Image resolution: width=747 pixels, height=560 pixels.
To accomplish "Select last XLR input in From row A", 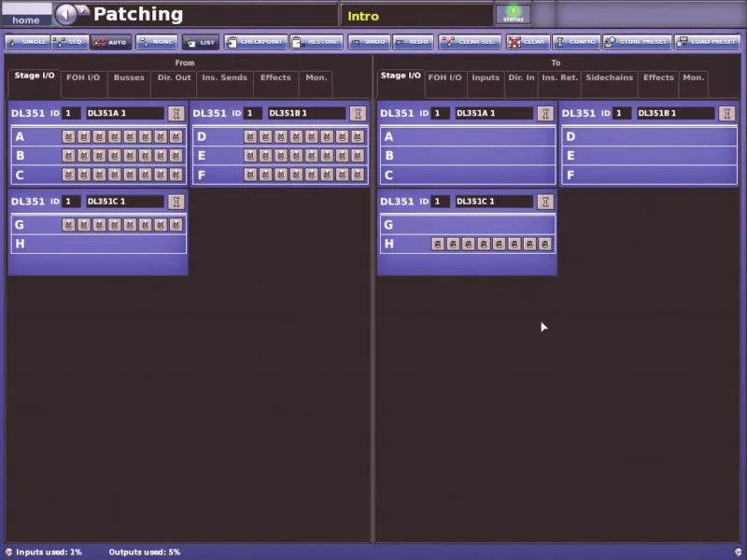I will click(176, 137).
